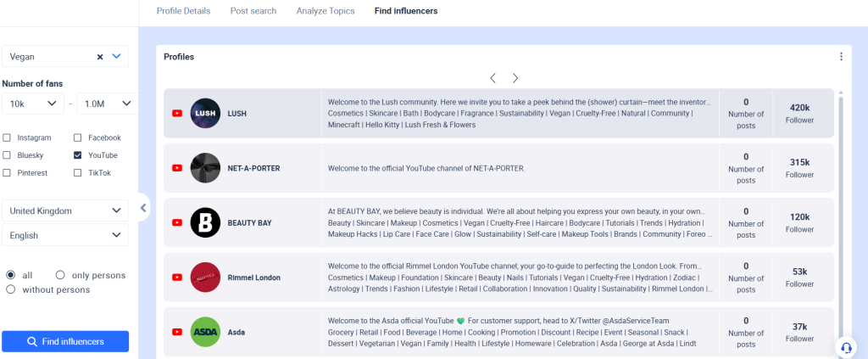Clear the Vegan topic with the X

99,57
